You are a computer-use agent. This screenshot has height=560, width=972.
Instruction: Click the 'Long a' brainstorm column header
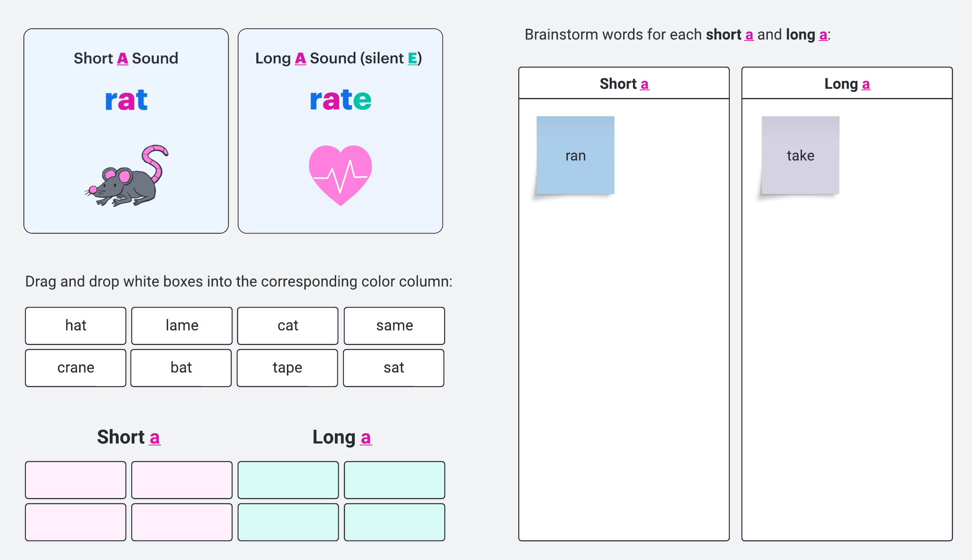pos(847,84)
